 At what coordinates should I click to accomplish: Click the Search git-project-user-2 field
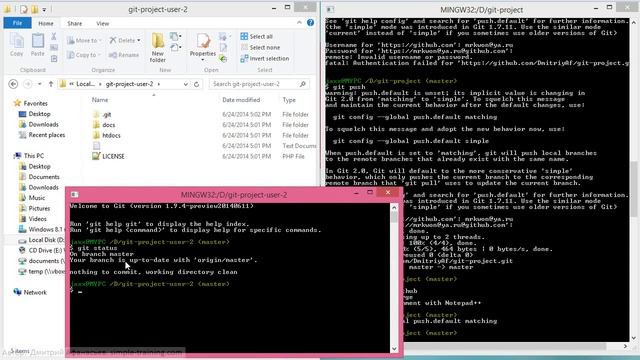[x=259, y=84]
